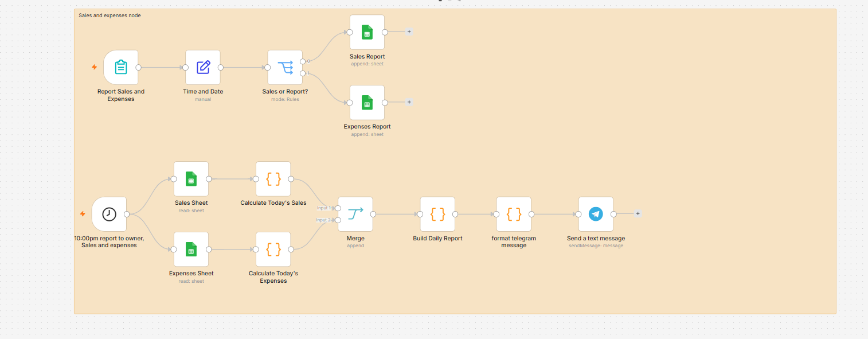Select the Sales Sheet read node
Image resolution: width=868 pixels, height=339 pixels.
[191, 179]
